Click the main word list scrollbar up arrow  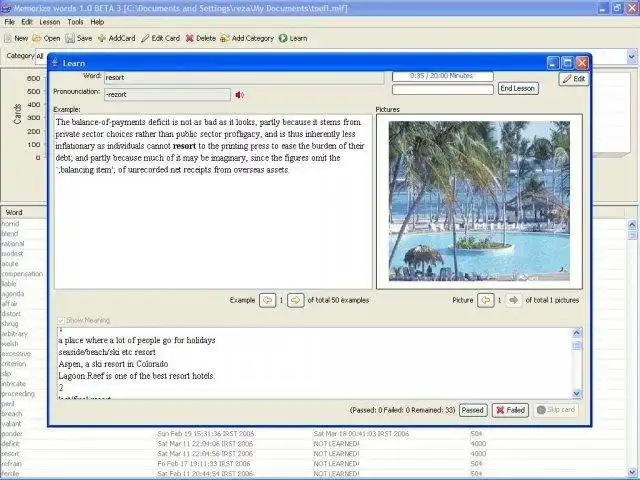pos(632,224)
